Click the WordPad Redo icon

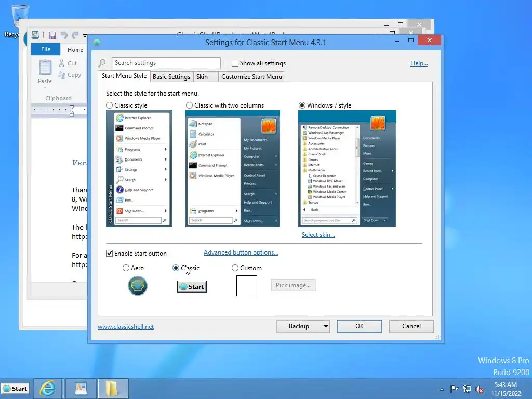coord(75,35)
